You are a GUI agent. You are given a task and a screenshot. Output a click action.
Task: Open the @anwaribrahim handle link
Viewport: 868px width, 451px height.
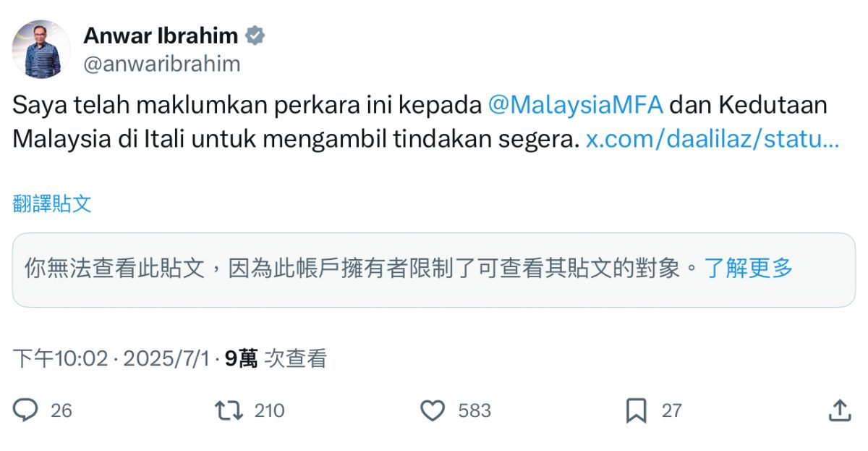point(161,64)
